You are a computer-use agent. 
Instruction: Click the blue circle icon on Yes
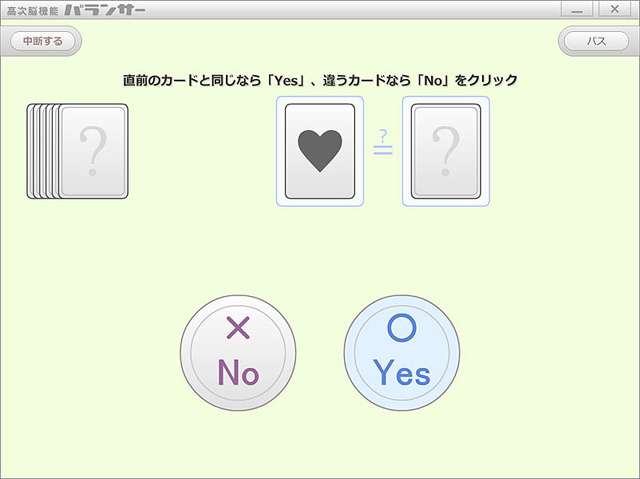(x=402, y=328)
